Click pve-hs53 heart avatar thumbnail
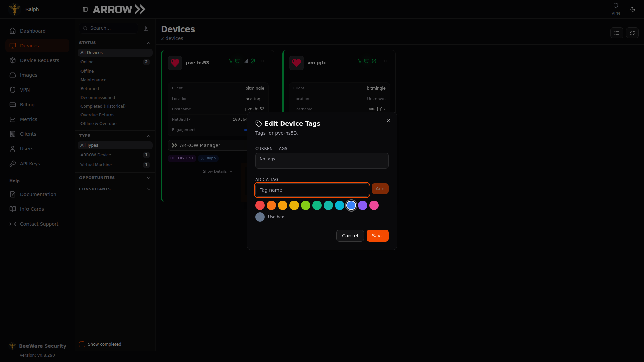The image size is (644, 362). click(175, 63)
